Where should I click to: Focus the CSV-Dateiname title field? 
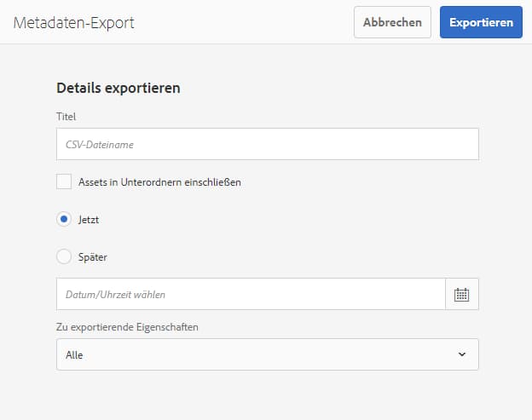[268, 144]
